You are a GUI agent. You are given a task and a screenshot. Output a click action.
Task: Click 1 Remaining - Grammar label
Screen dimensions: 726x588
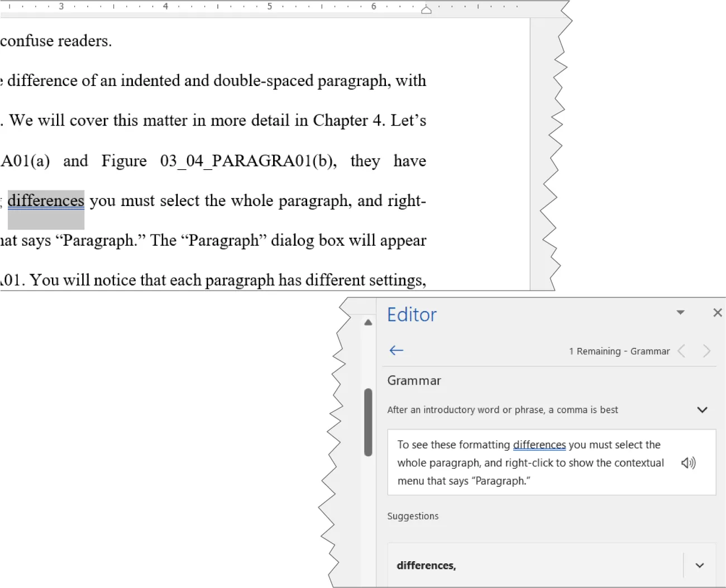click(x=619, y=351)
